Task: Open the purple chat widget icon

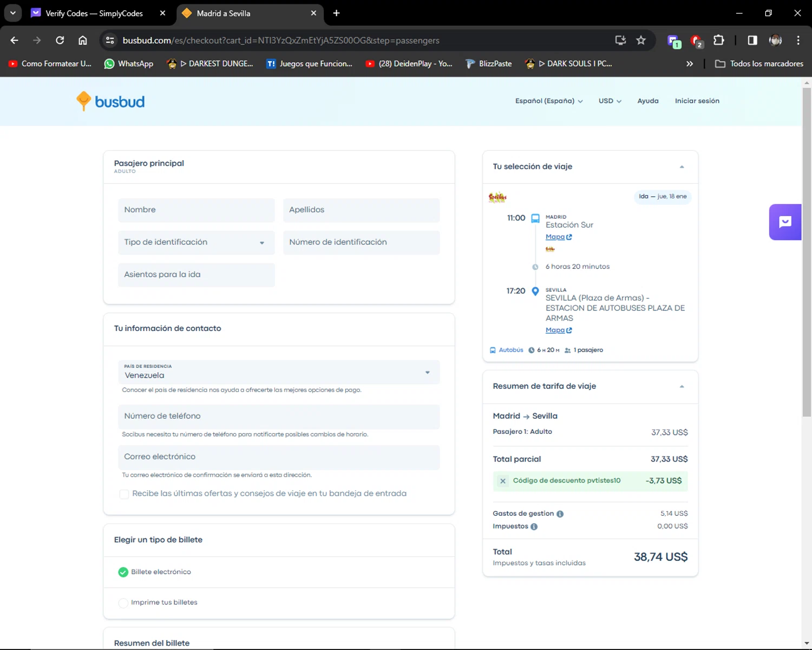Action: [785, 222]
